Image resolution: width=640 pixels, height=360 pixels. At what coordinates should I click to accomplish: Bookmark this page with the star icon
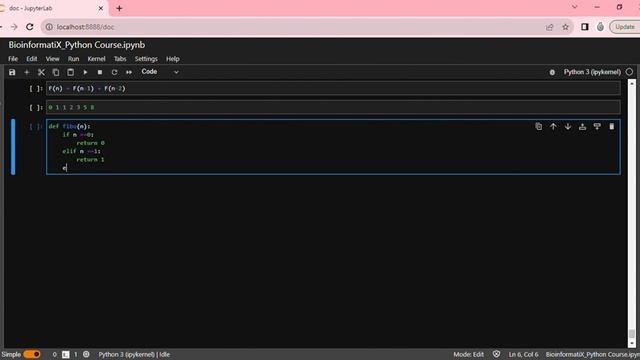tap(565, 27)
